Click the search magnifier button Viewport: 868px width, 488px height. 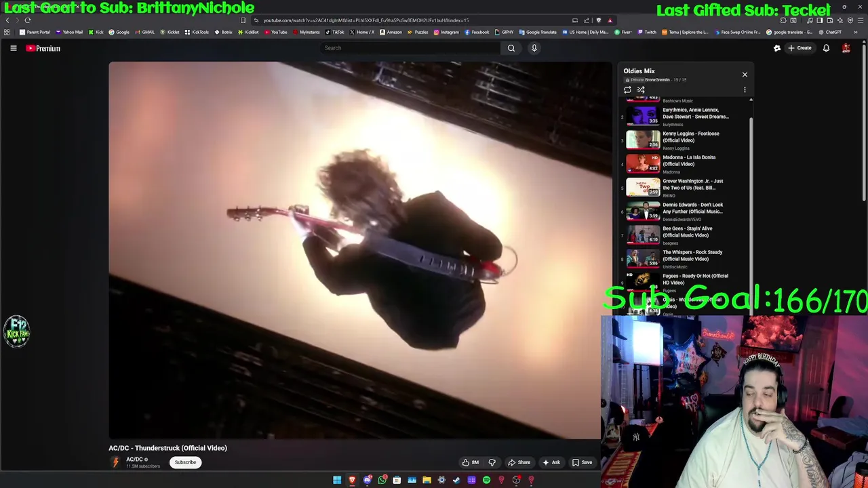tap(511, 48)
